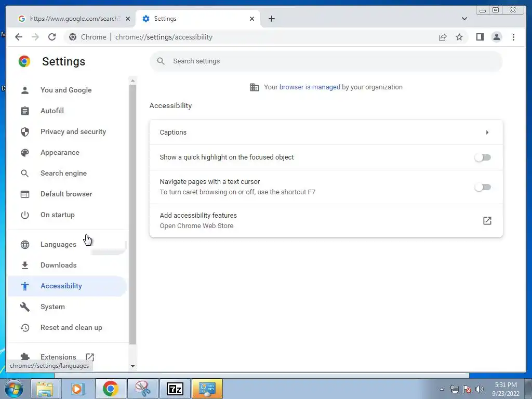Viewport: 532px width, 399px height.
Task: Click the Downloads arrow icon
Action: coord(25,265)
